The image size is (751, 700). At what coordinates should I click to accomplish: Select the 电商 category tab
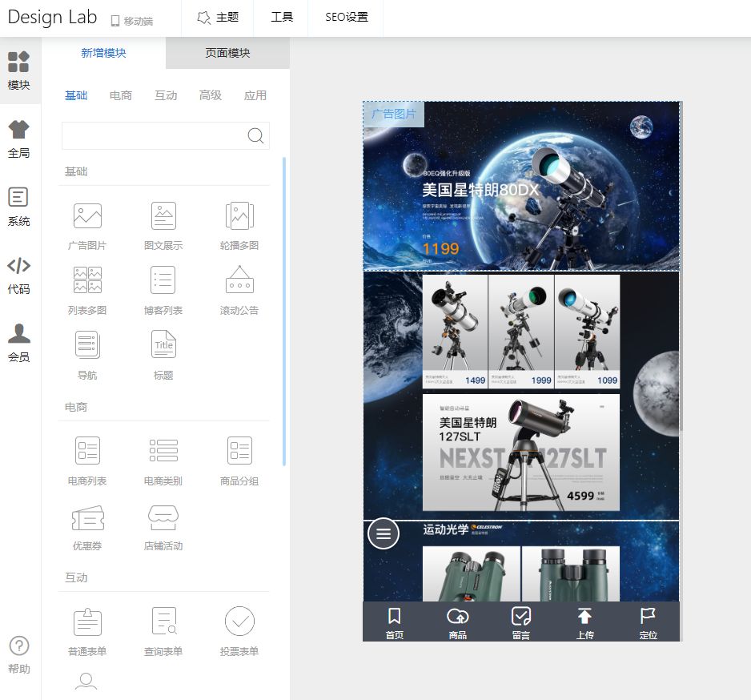coord(121,95)
